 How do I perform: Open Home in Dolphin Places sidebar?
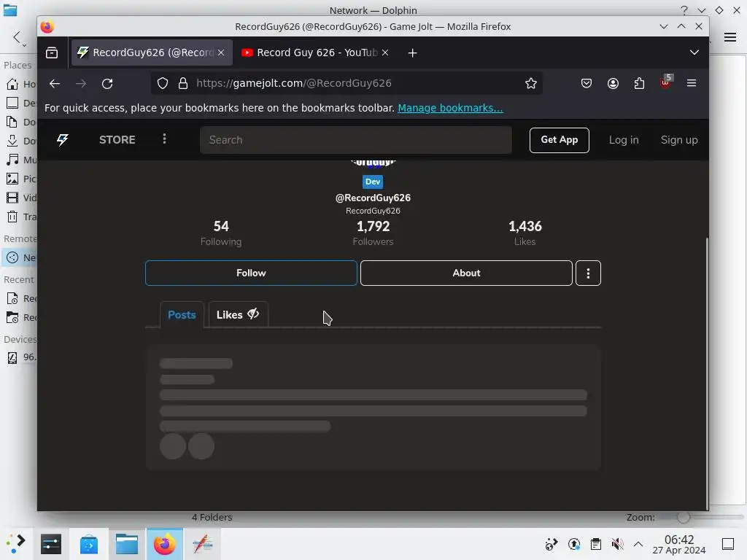[x=21, y=84]
